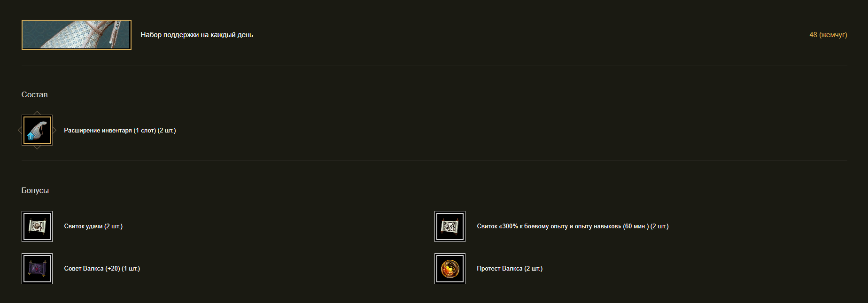Click the 'Бонусы' section heading
Image resolution: width=868 pixels, height=303 pixels.
[x=35, y=190]
